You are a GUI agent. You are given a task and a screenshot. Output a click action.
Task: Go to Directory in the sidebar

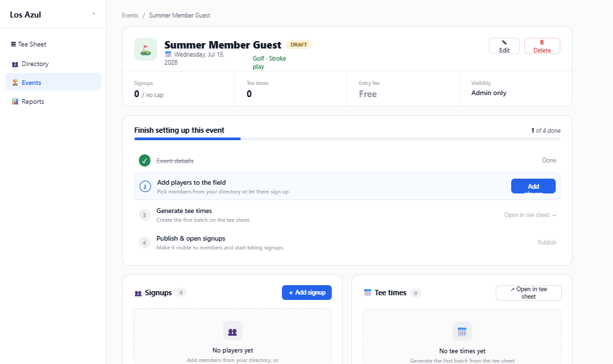[x=53, y=64]
